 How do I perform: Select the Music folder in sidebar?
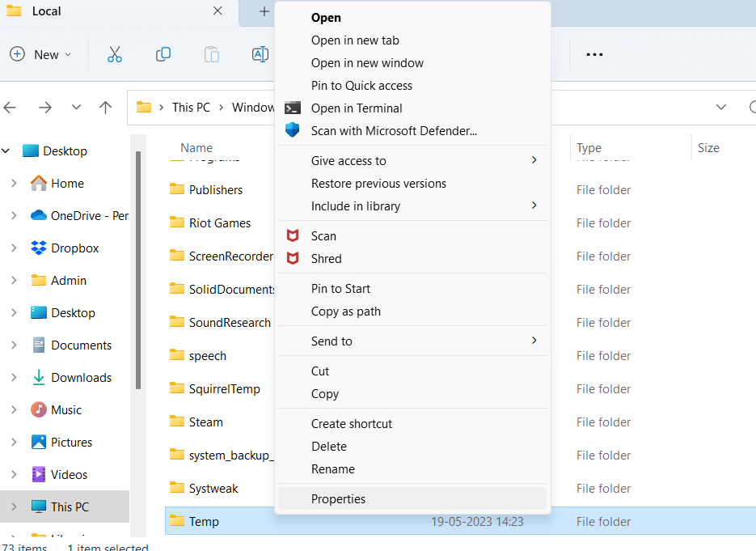point(66,410)
